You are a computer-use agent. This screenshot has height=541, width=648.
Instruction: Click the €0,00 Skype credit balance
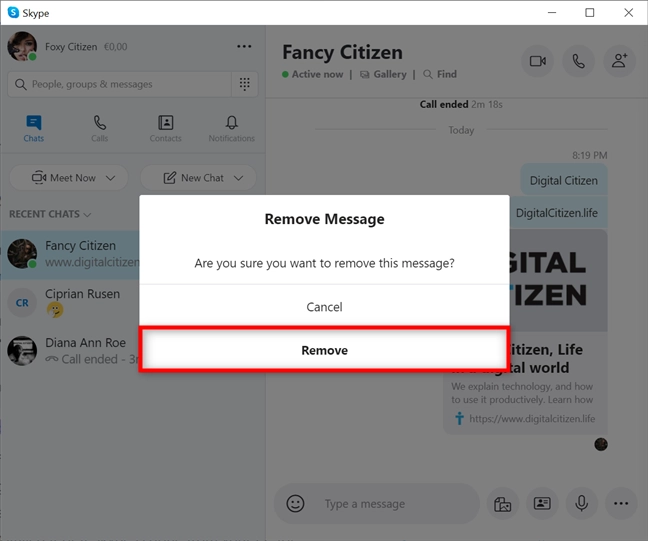tap(115, 47)
